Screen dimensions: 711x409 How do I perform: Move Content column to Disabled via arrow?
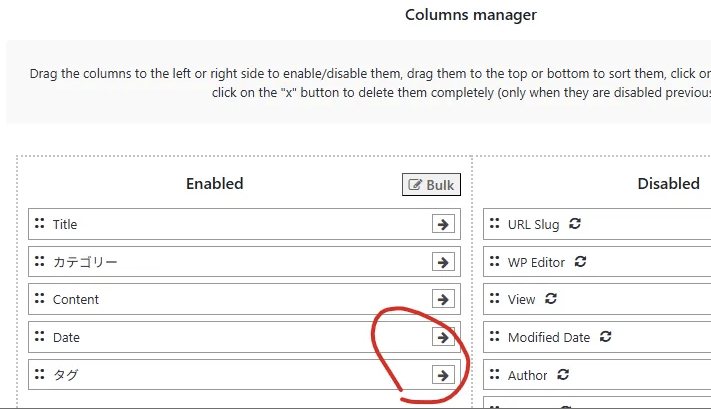[x=442, y=299]
